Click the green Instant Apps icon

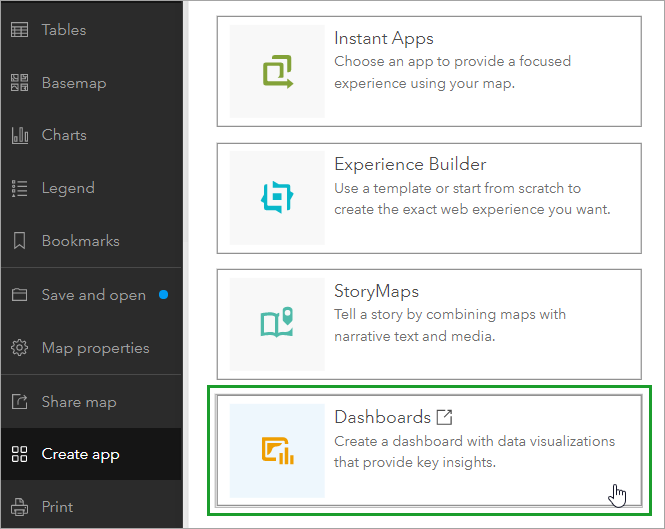pos(278,72)
